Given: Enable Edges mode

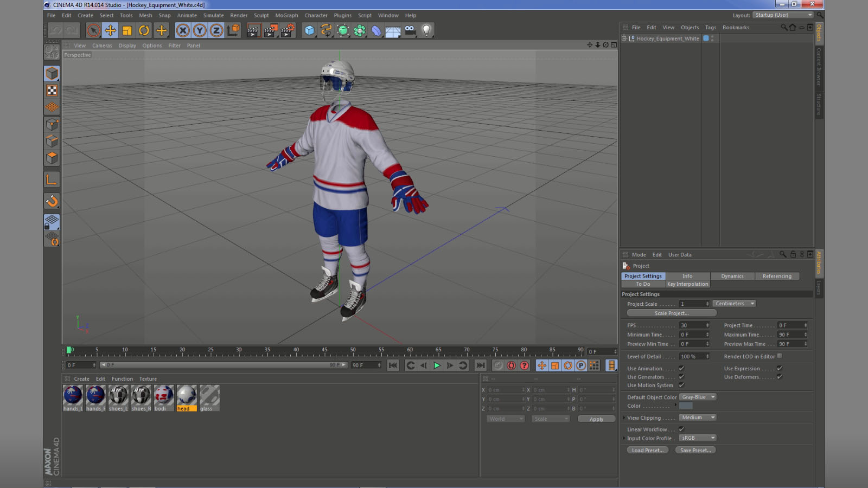Looking at the screenshot, I should pyautogui.click(x=52, y=141).
